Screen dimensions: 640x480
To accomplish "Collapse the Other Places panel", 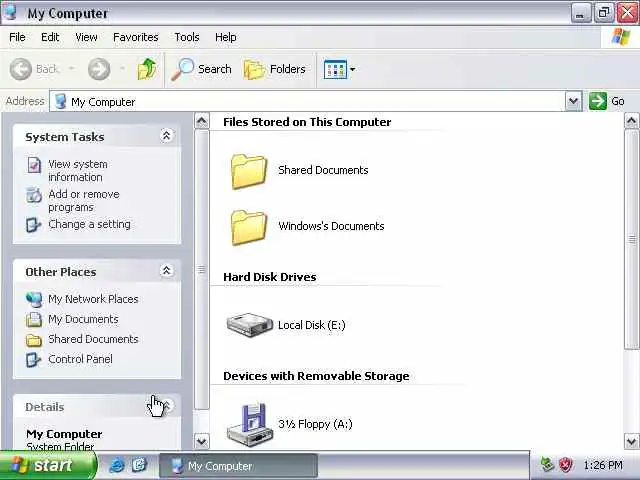I will coord(166,271).
